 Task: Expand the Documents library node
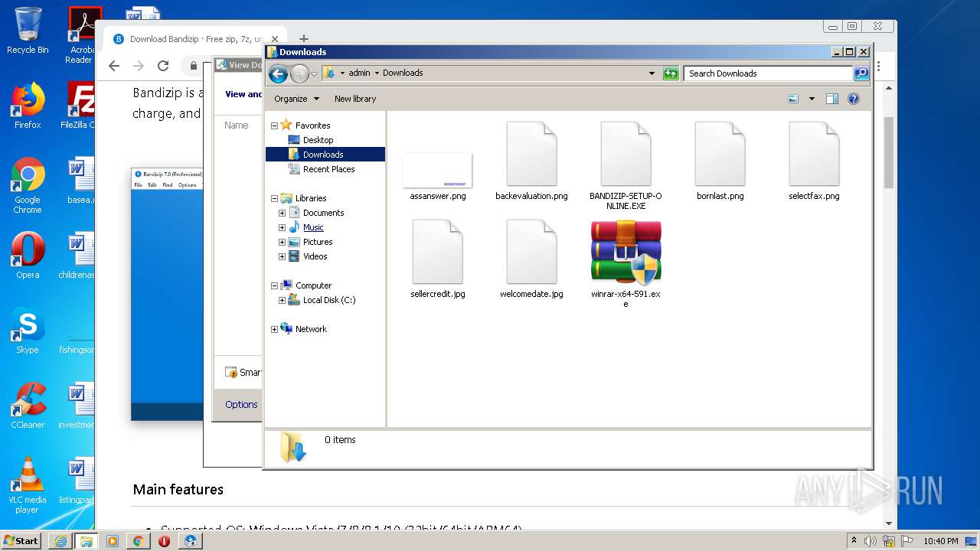click(x=282, y=213)
